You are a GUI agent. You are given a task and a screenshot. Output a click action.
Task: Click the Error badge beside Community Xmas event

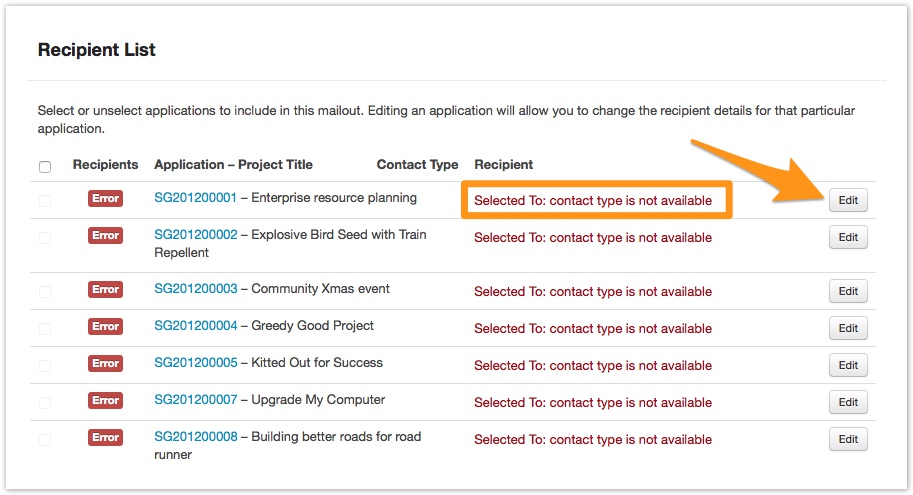105,289
